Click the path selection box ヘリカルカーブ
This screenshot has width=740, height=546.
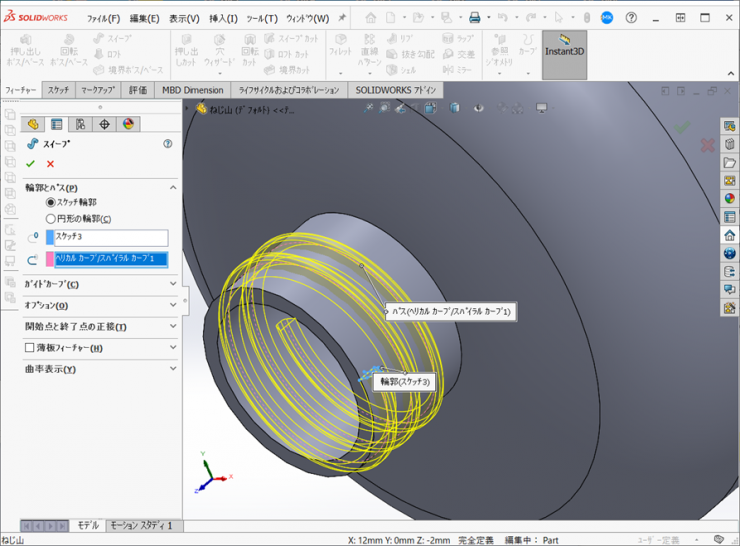(111, 259)
